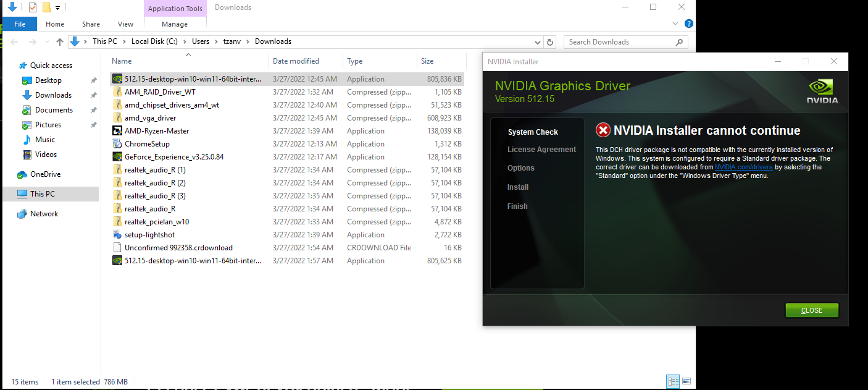Switch to the Home ribbon tab
This screenshot has width=868, height=390.
(x=55, y=24)
